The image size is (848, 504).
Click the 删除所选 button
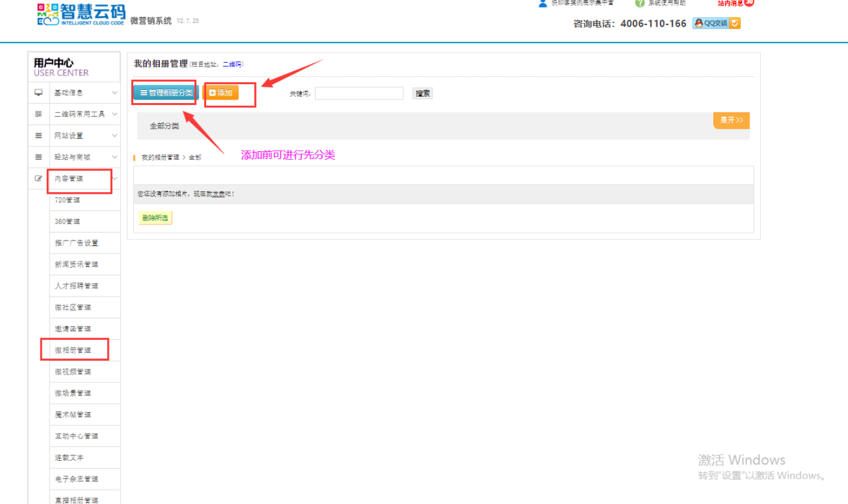coord(155,218)
